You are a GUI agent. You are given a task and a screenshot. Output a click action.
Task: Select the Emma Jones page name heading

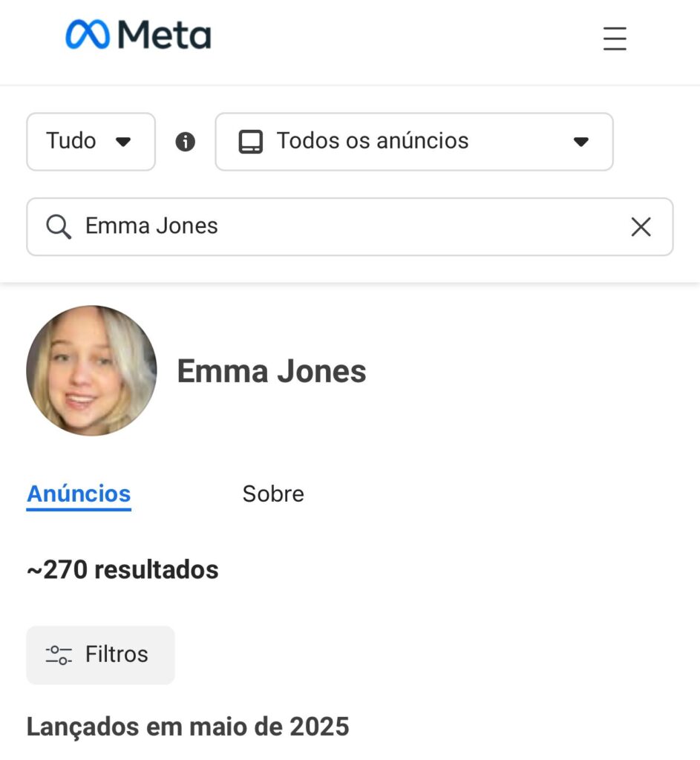(272, 371)
